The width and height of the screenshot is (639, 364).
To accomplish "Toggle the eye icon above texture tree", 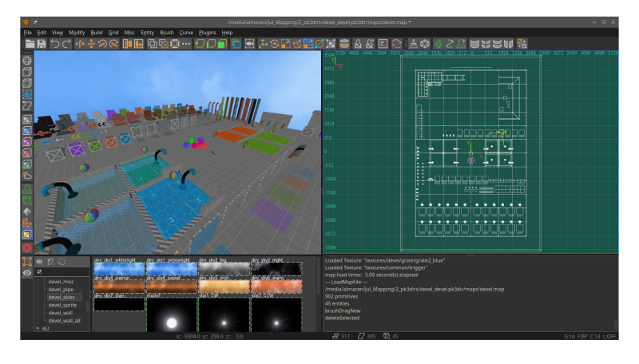I will coord(39,261).
